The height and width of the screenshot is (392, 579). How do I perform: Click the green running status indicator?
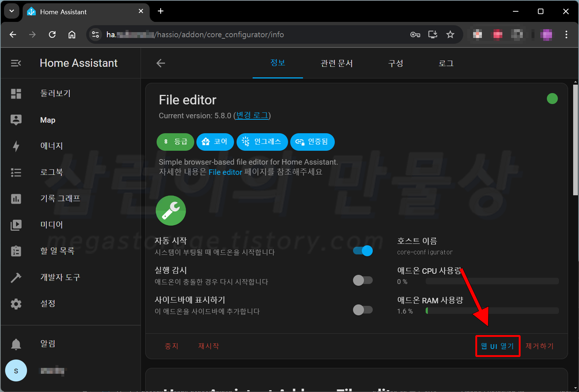[x=552, y=99]
